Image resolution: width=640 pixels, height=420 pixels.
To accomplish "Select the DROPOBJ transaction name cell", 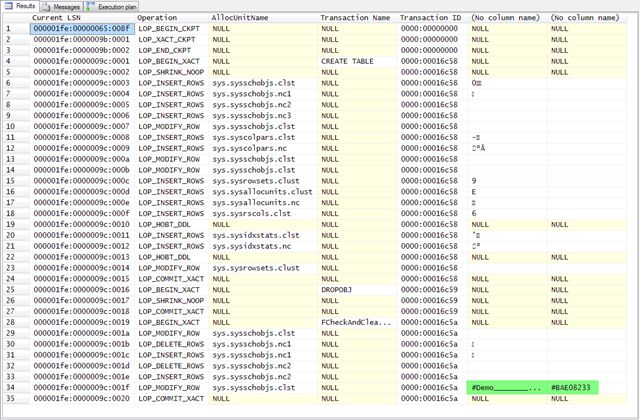I will tap(357, 290).
